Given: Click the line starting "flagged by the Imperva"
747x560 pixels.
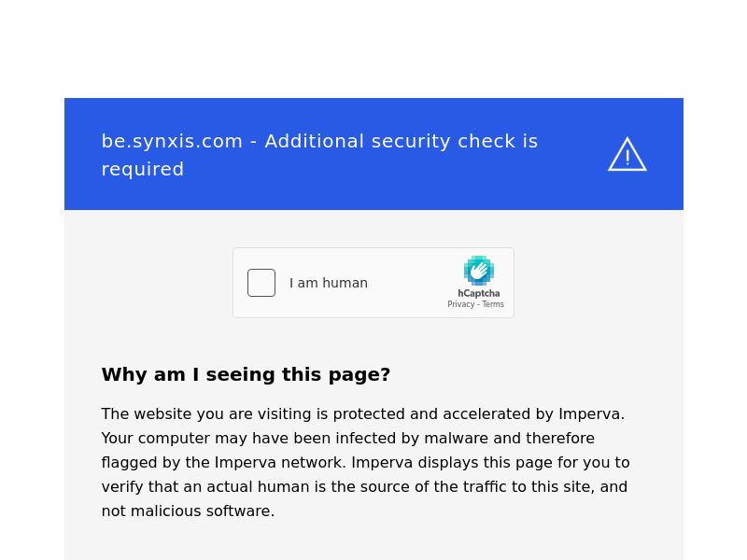Looking at the screenshot, I should pos(365,462).
